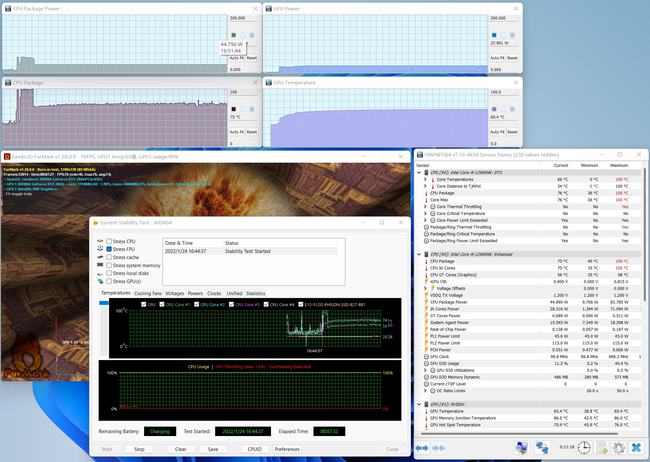Image resolution: width=650 pixels, height=462 pixels.
Task: Click the HWiNFO clock logging timer icon
Action: pyautogui.click(x=586, y=448)
